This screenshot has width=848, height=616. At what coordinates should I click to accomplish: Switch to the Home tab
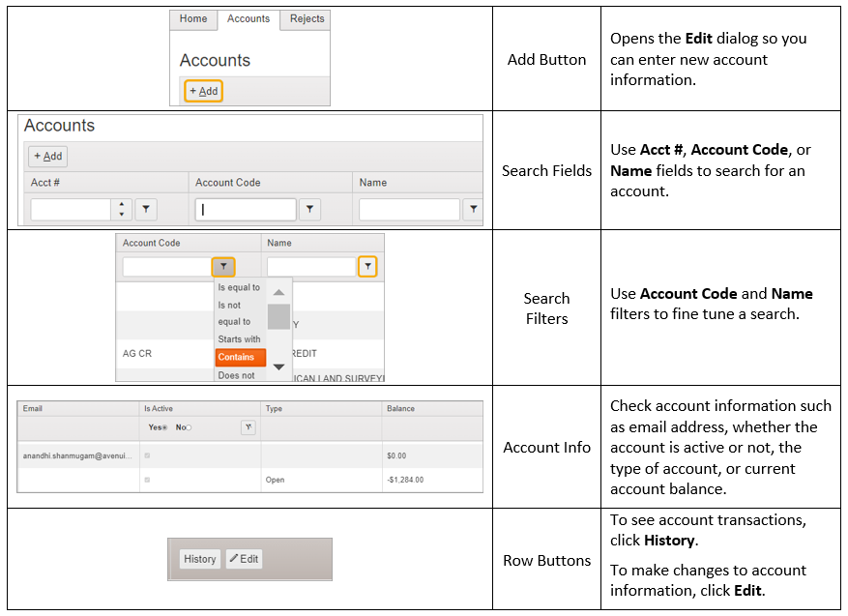click(x=193, y=19)
